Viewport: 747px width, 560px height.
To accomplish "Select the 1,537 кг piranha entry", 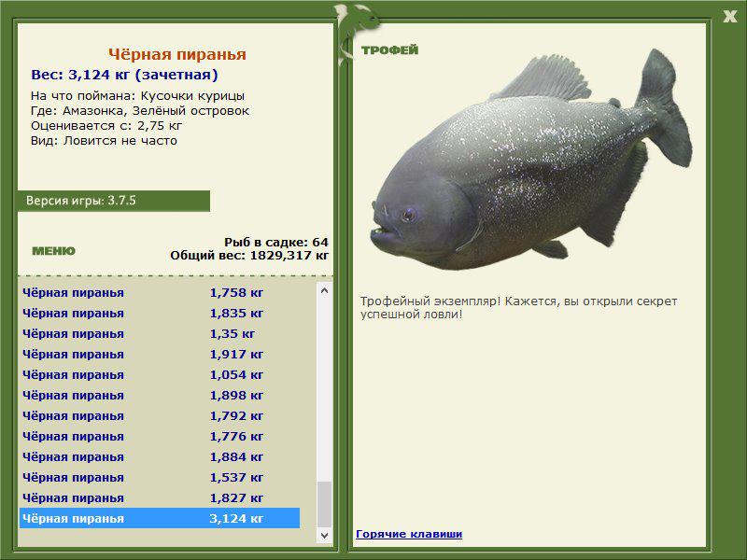I will point(159,477).
